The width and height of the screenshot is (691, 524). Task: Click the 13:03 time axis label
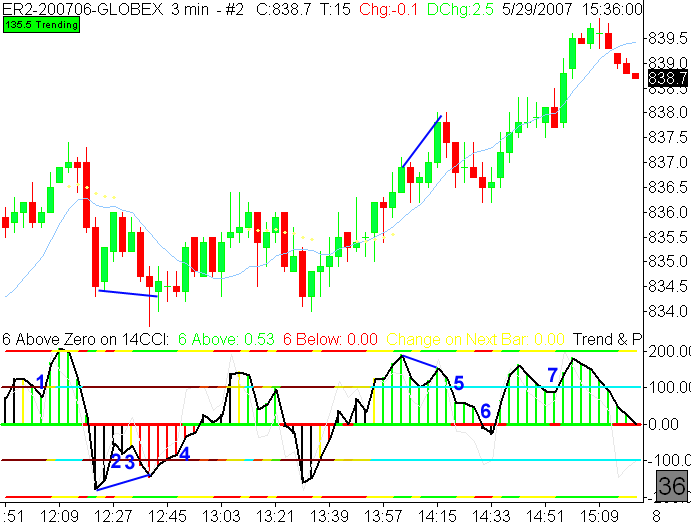221,515
